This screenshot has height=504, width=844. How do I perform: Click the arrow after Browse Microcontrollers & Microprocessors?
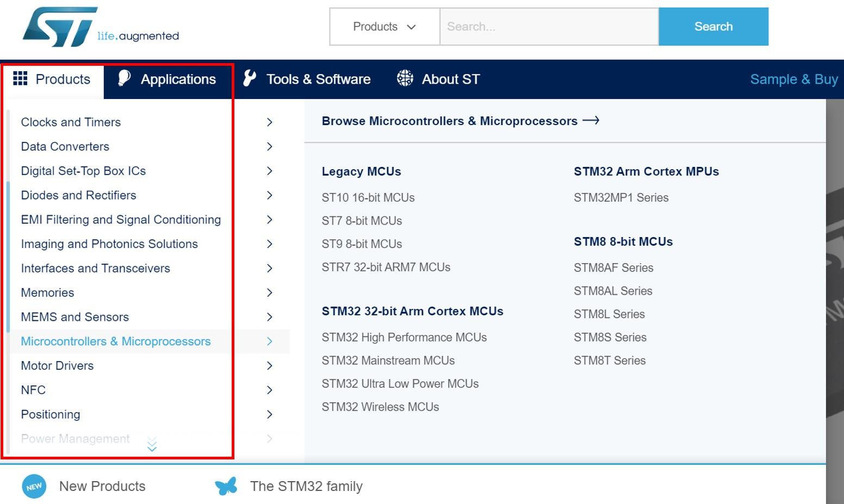(x=591, y=120)
